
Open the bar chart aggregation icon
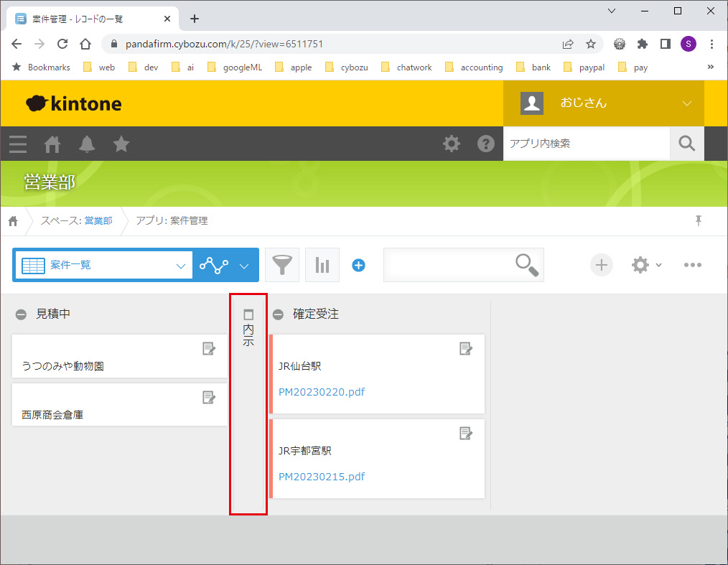[x=322, y=265]
